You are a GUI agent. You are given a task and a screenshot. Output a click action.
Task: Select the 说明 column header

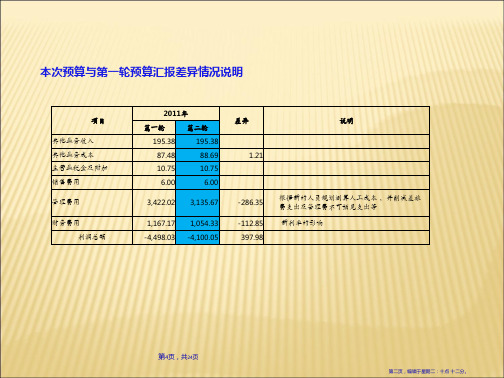(346, 121)
